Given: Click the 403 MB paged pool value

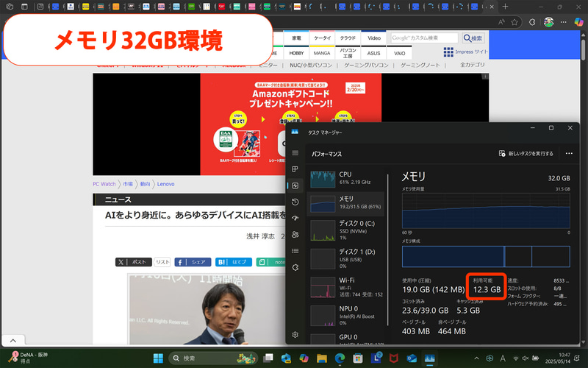Looking at the screenshot, I should tap(416, 331).
